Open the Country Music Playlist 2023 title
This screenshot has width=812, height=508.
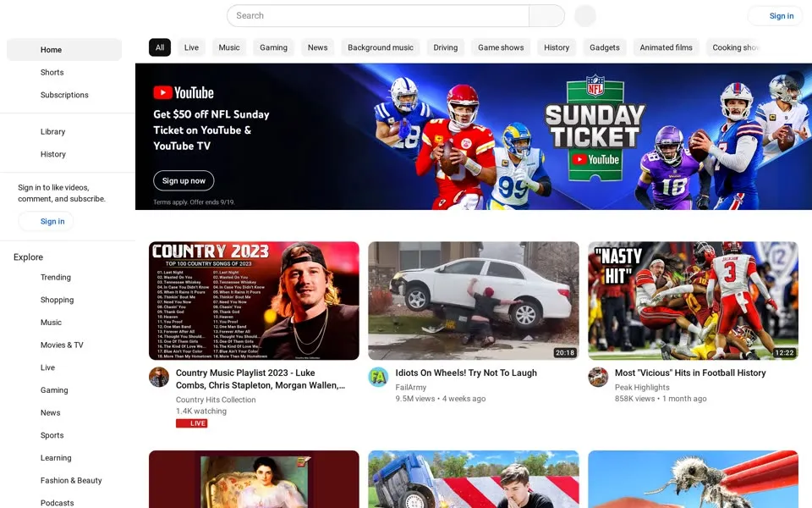(x=261, y=379)
